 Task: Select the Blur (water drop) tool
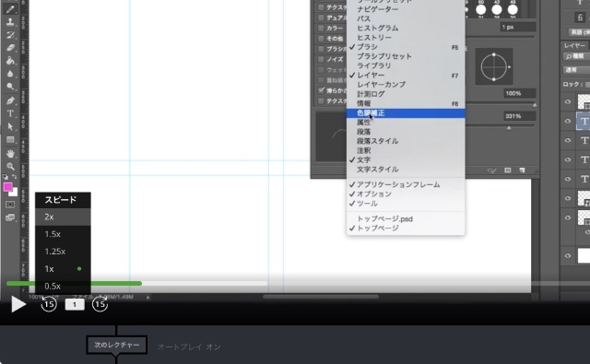[x=10, y=74]
